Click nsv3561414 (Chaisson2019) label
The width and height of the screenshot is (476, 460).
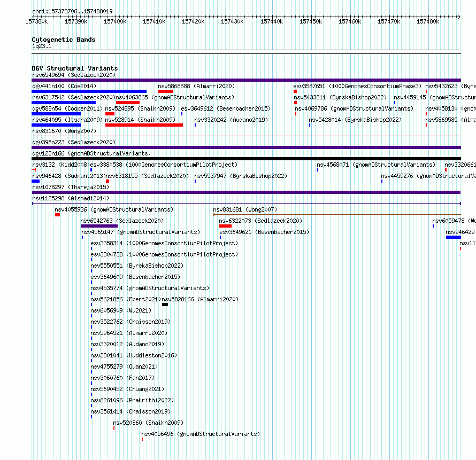[x=130, y=411]
